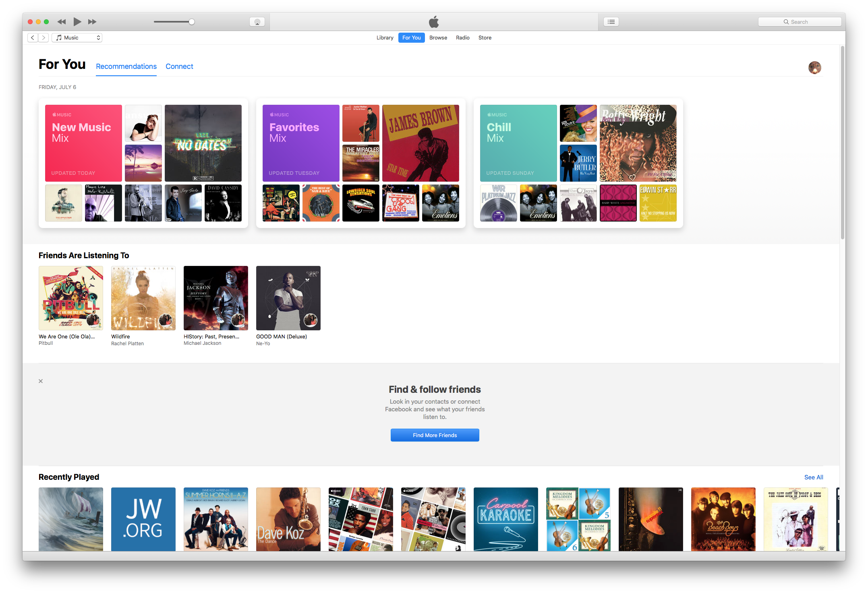Dismiss the Find & follow friends banner
The width and height of the screenshot is (868, 593).
pos(41,381)
